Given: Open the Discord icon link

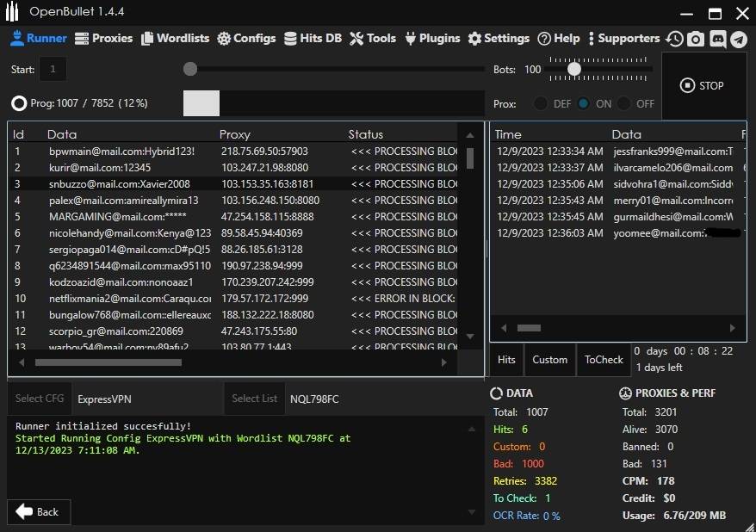Looking at the screenshot, I should click(717, 39).
